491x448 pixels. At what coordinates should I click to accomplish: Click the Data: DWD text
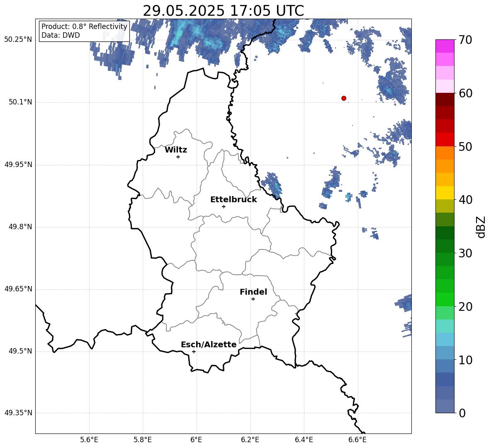coord(61,35)
